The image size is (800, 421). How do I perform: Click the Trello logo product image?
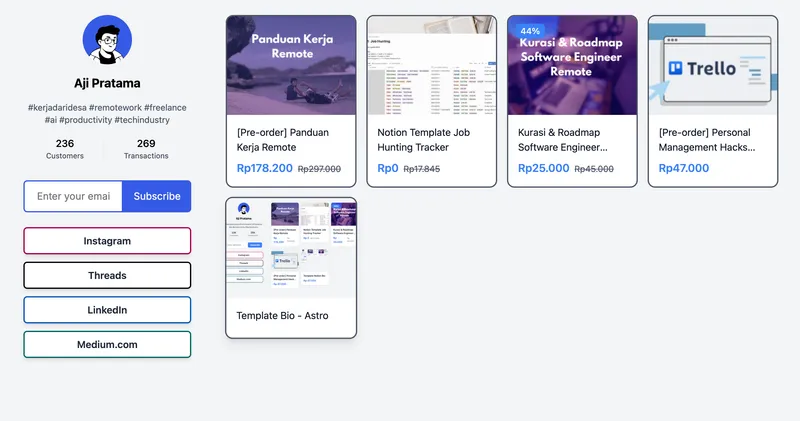coord(712,65)
